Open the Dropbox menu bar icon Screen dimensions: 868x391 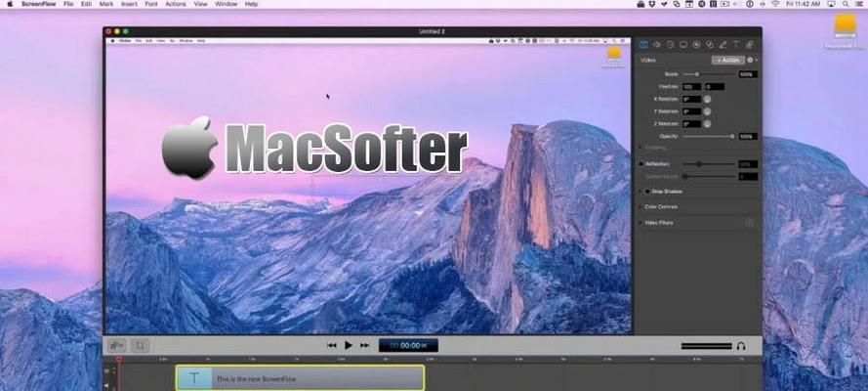tap(652, 4)
